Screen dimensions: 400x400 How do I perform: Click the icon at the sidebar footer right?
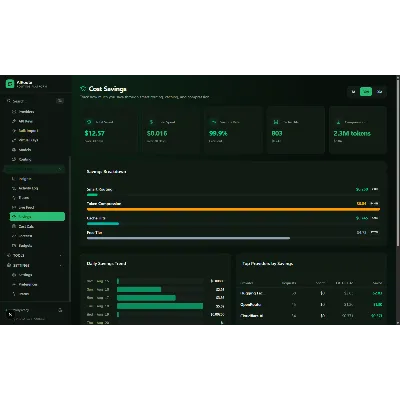point(60,310)
